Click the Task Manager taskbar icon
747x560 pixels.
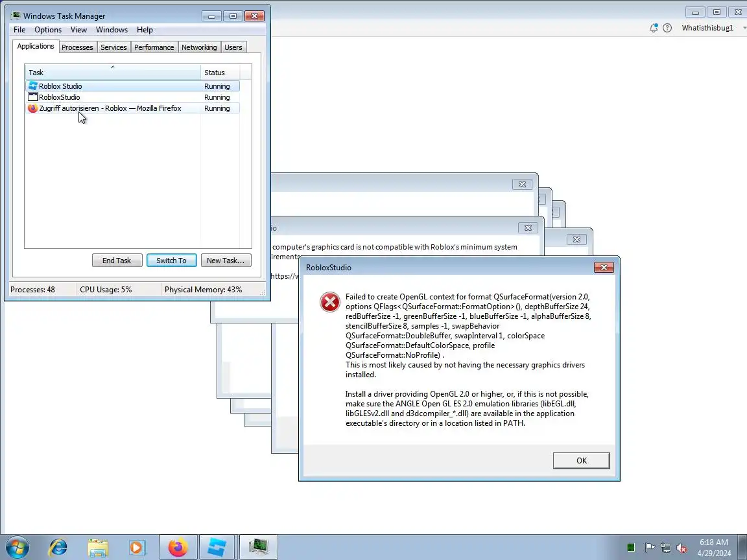click(257, 547)
